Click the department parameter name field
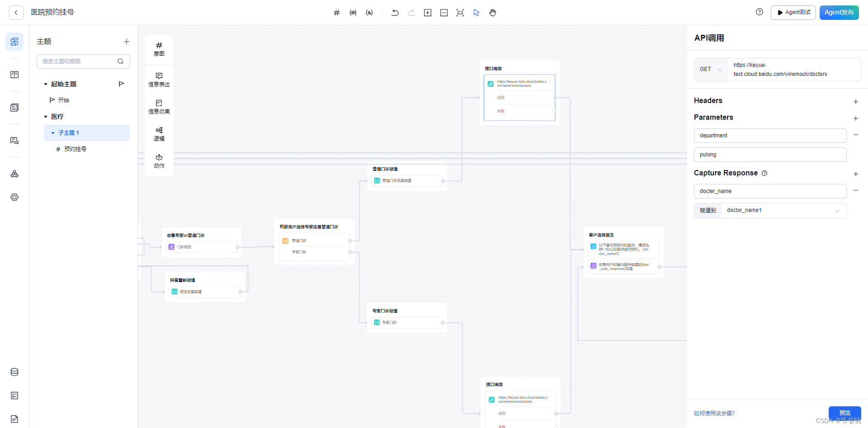868x428 pixels. coord(770,136)
